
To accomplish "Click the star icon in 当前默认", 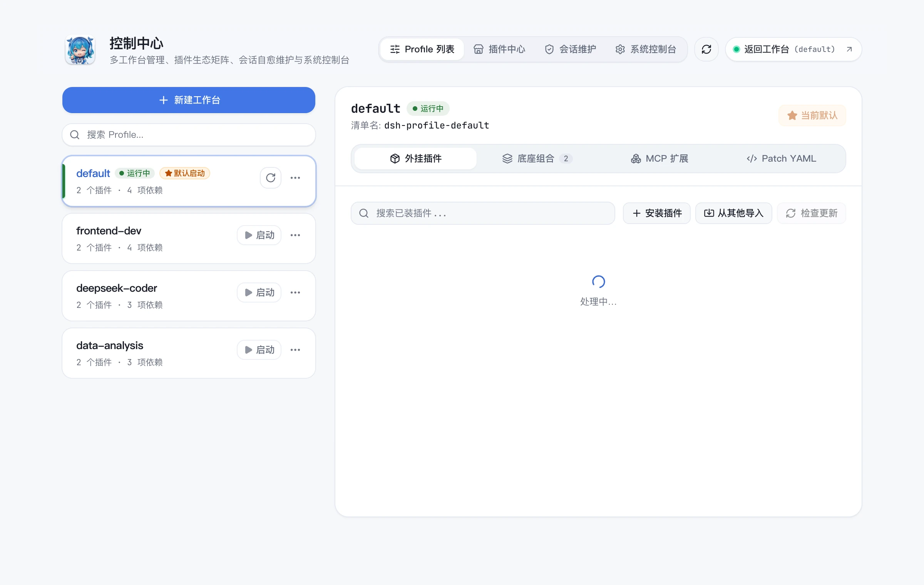I will (x=792, y=115).
